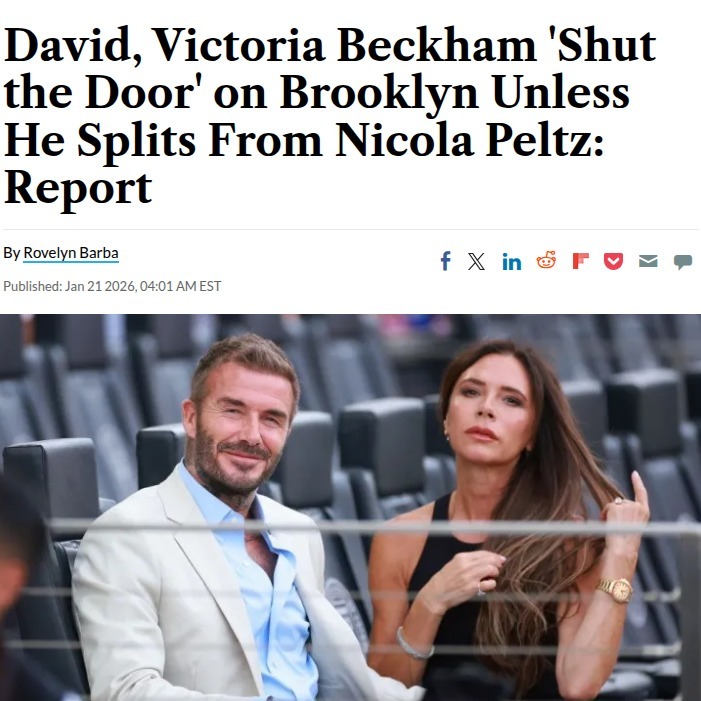Screen dimensions: 701x701
Task: Share the article on Facebook
Action: click(446, 262)
